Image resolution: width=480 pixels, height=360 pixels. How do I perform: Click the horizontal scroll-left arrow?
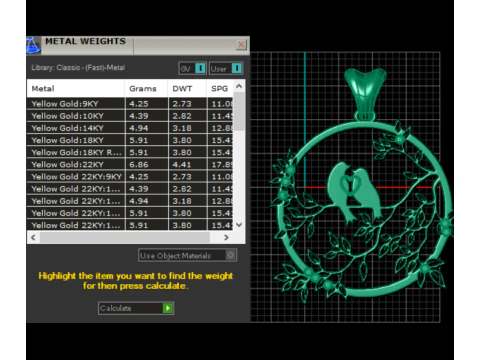point(33,237)
